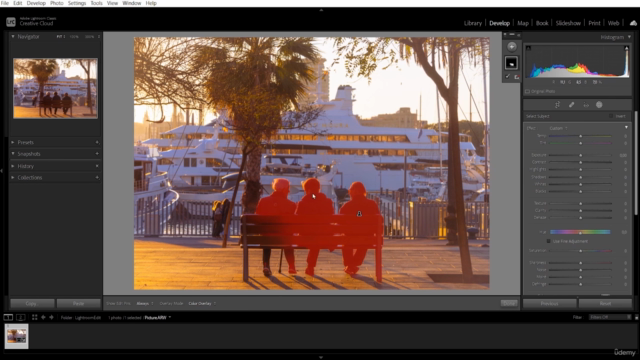
Task: Open the Photo menu
Action: (56, 3)
